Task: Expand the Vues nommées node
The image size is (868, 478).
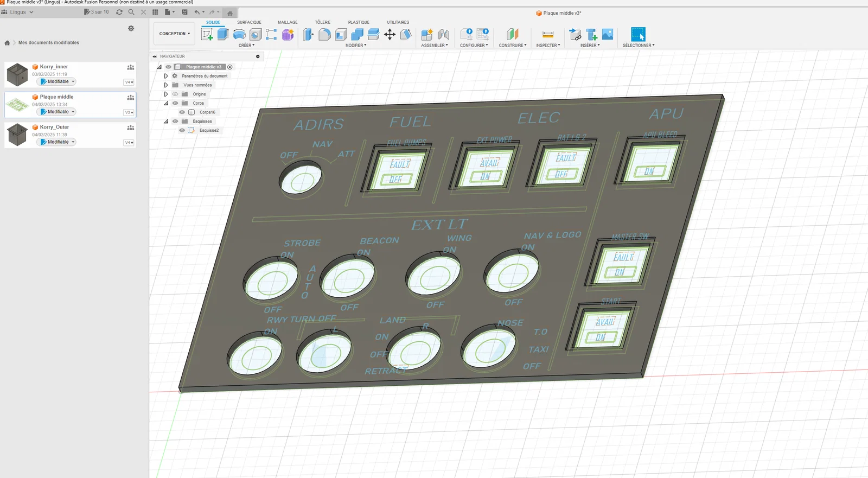Action: [x=166, y=85]
